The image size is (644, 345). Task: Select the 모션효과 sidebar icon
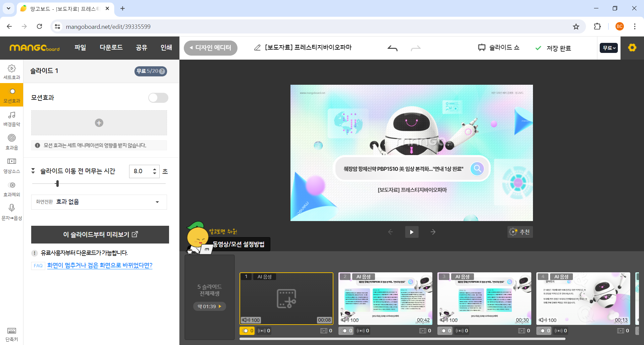pyautogui.click(x=12, y=95)
